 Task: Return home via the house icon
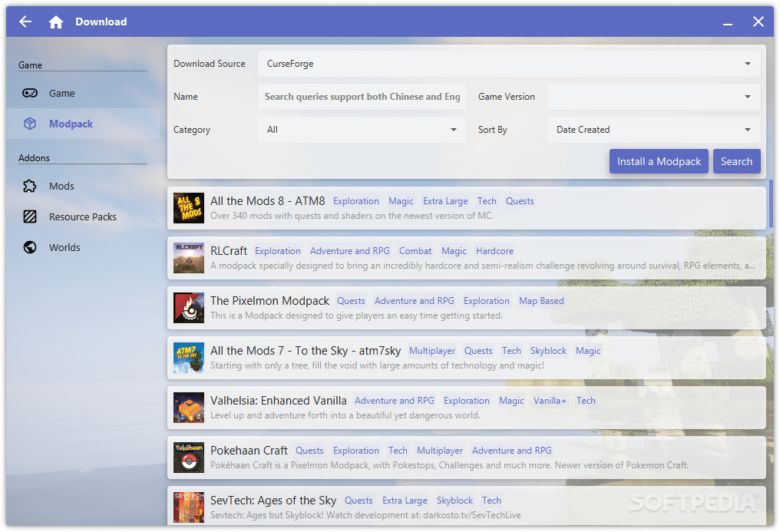[x=56, y=21]
